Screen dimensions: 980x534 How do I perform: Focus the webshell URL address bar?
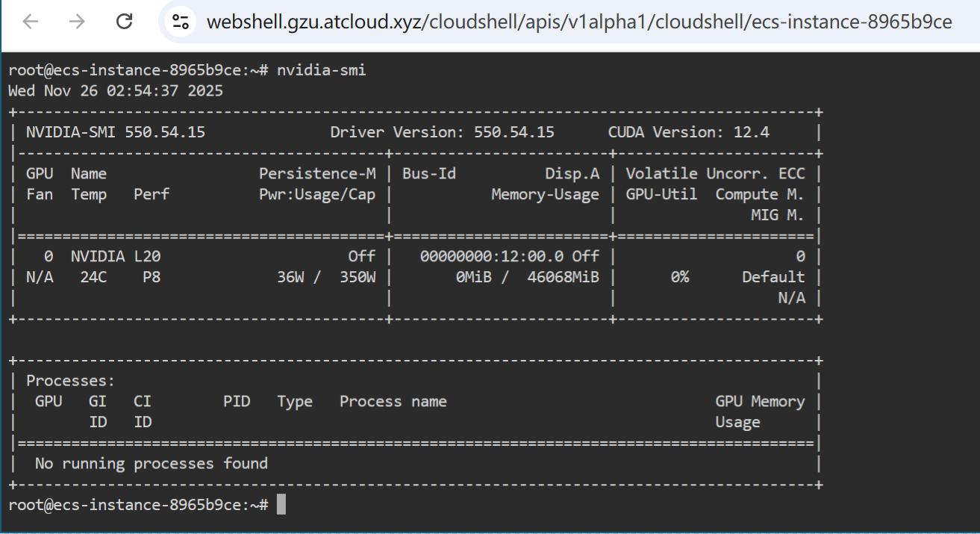point(578,22)
